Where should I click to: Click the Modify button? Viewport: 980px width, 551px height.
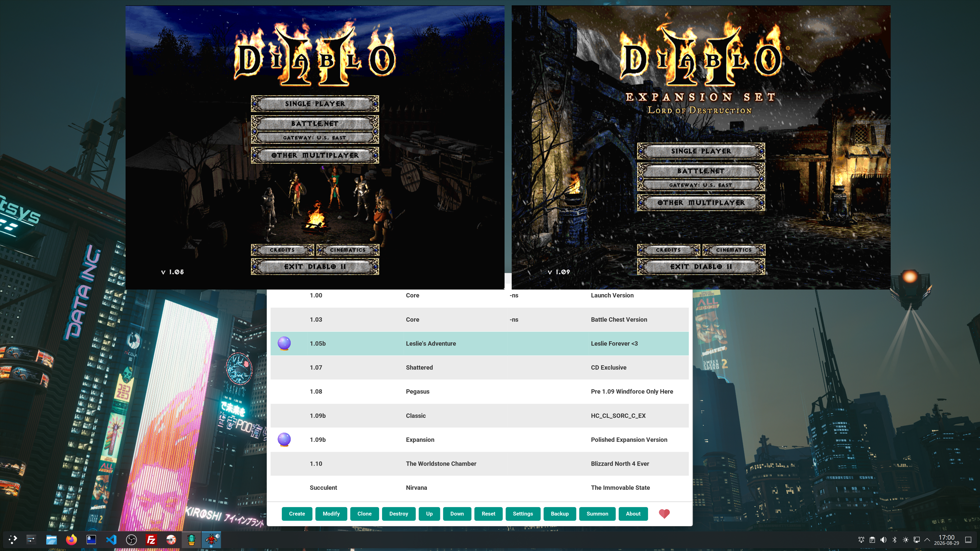click(x=331, y=514)
